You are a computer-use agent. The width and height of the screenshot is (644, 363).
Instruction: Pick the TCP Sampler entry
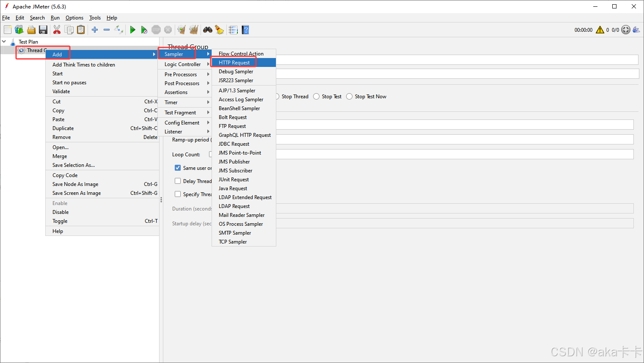244,242
